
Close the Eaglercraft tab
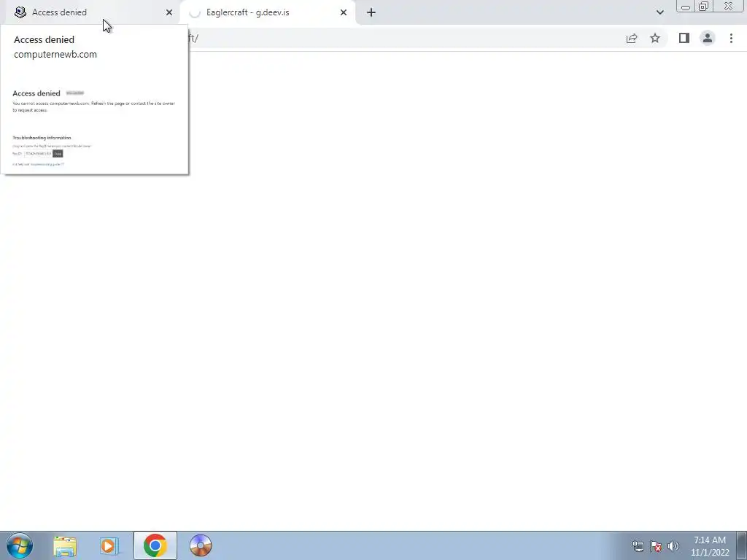point(344,12)
